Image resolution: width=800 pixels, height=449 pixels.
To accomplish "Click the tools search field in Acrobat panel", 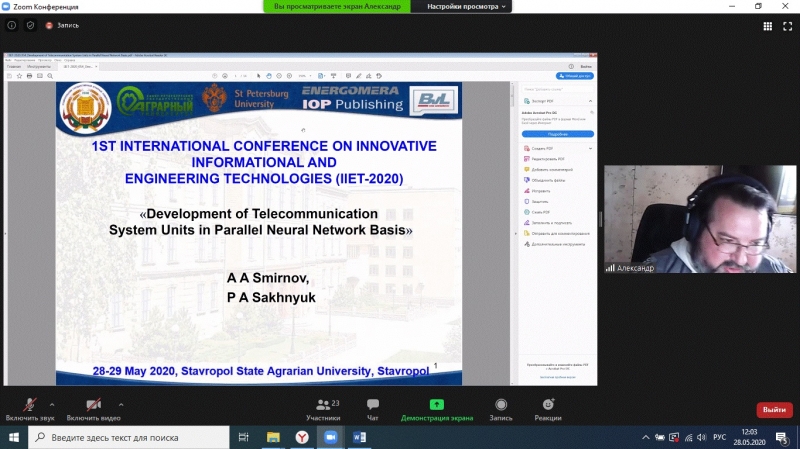I will coord(558,89).
